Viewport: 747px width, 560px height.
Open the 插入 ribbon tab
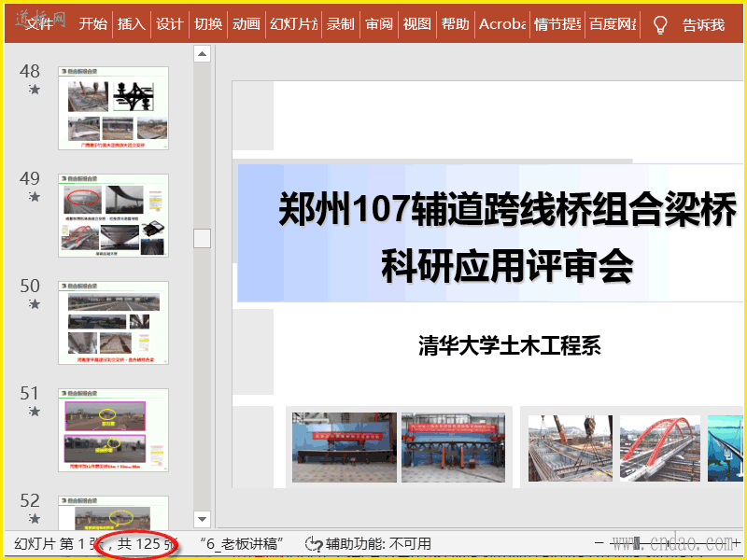[132, 24]
